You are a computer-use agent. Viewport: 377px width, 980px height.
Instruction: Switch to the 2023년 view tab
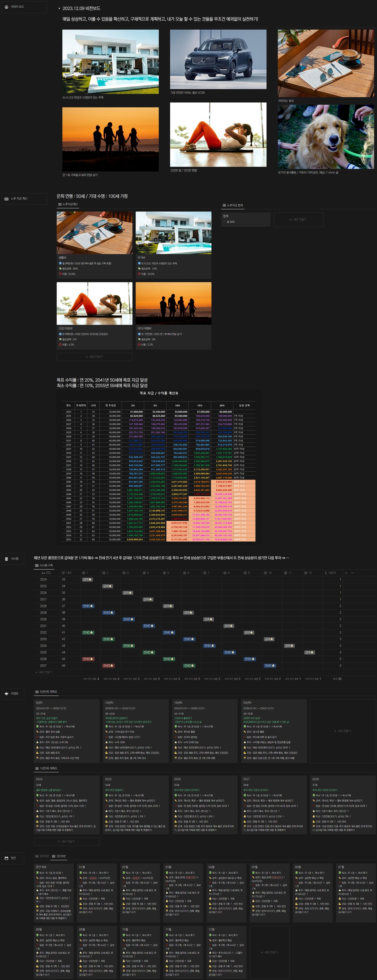[x=42, y=856]
